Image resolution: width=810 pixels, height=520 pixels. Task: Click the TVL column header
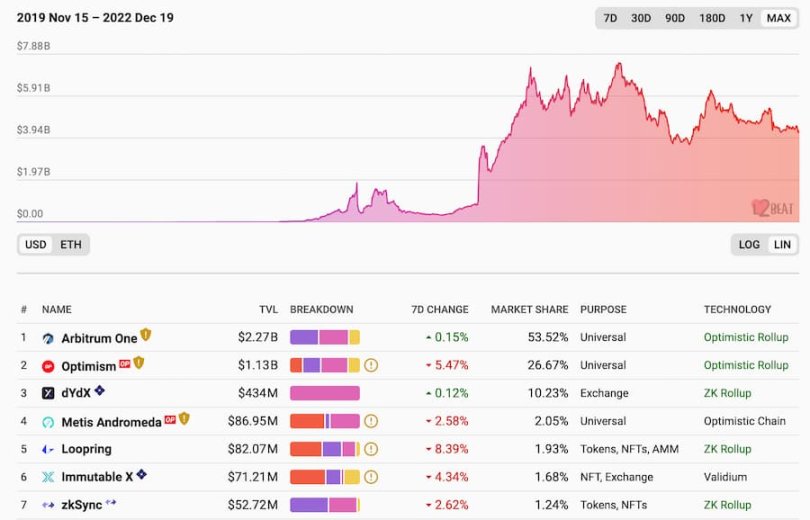point(269,310)
